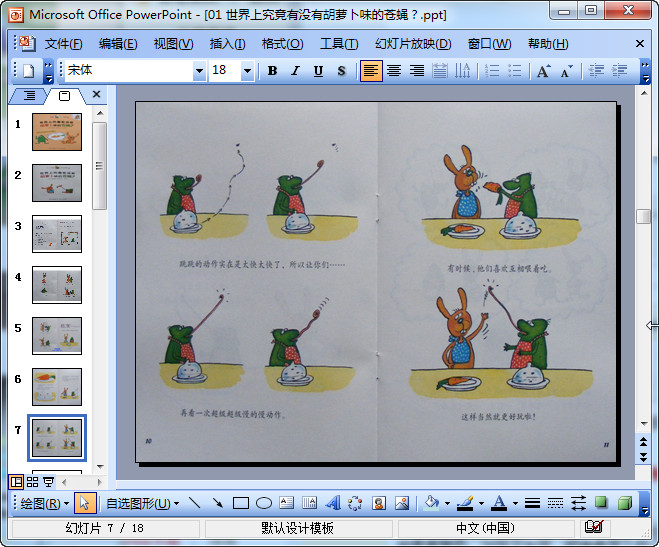Open 编辑(E) menu
The image size is (659, 547).
coord(118,44)
